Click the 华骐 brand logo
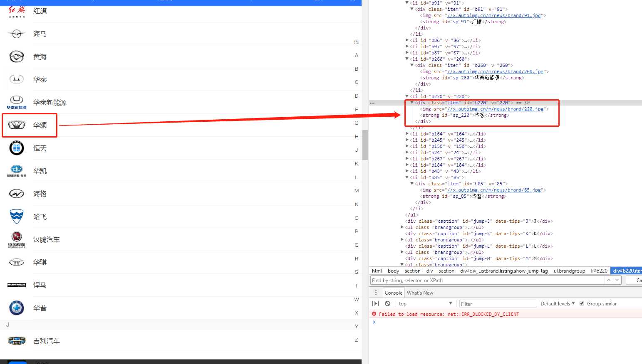Image resolution: width=642 pixels, height=364 pixels. pos(17,262)
